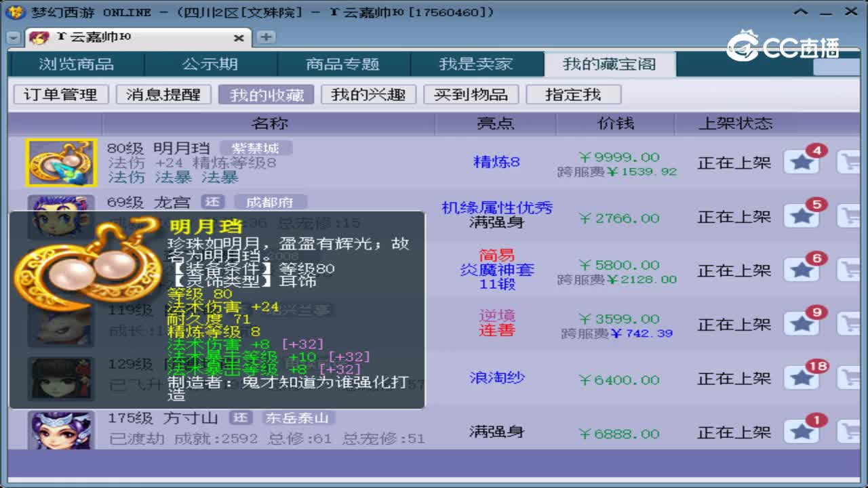Click the 炎魔神套 highlight
The image size is (868, 488).
[x=497, y=270]
